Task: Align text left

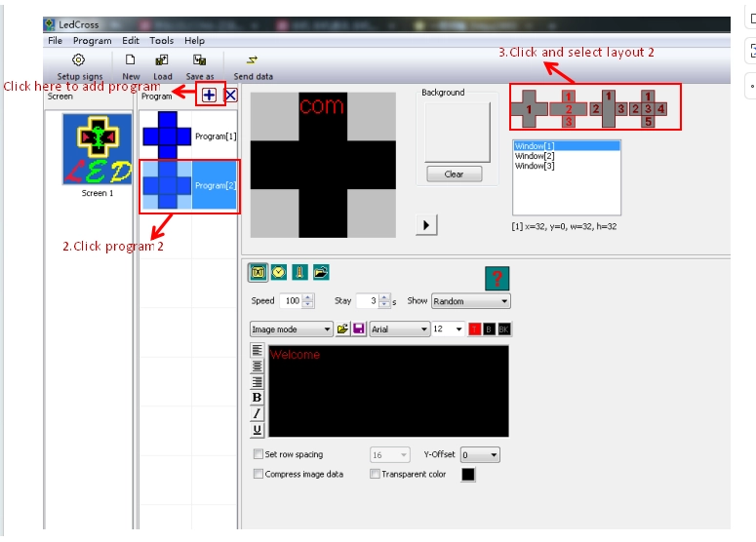Action: pos(257,350)
